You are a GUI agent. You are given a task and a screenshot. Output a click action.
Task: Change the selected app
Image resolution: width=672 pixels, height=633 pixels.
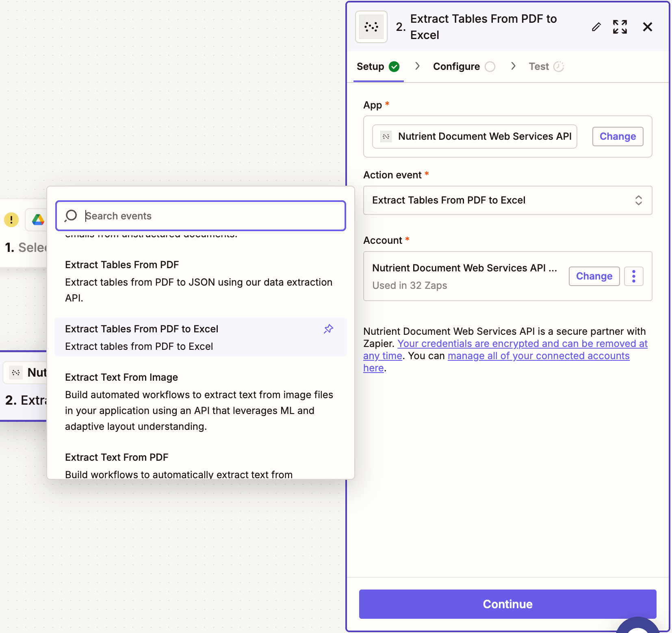click(x=617, y=137)
